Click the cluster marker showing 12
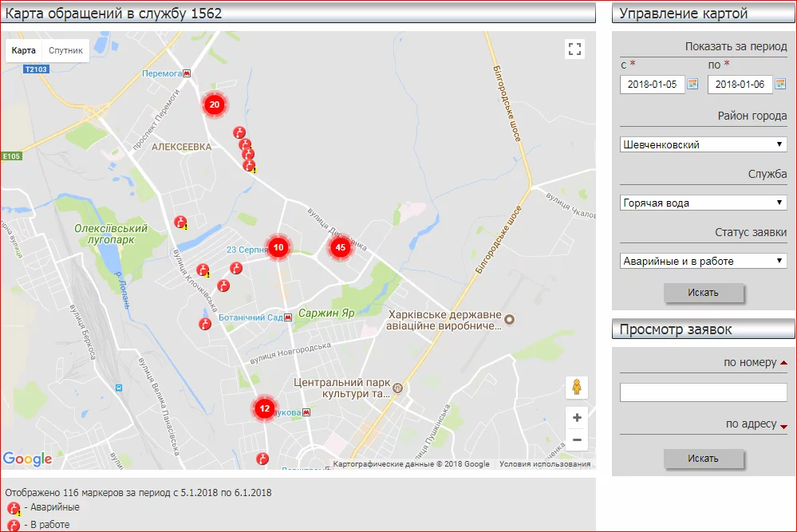This screenshot has height=532, width=797. [265, 408]
